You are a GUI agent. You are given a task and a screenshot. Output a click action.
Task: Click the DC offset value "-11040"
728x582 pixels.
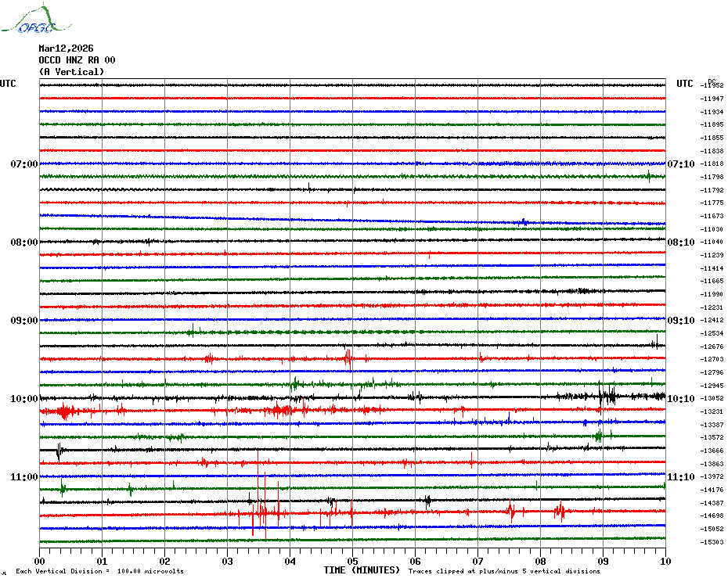pos(712,242)
